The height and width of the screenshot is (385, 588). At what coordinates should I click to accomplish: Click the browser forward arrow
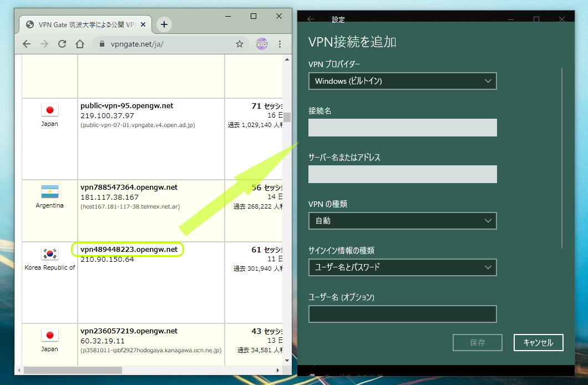pos(44,44)
